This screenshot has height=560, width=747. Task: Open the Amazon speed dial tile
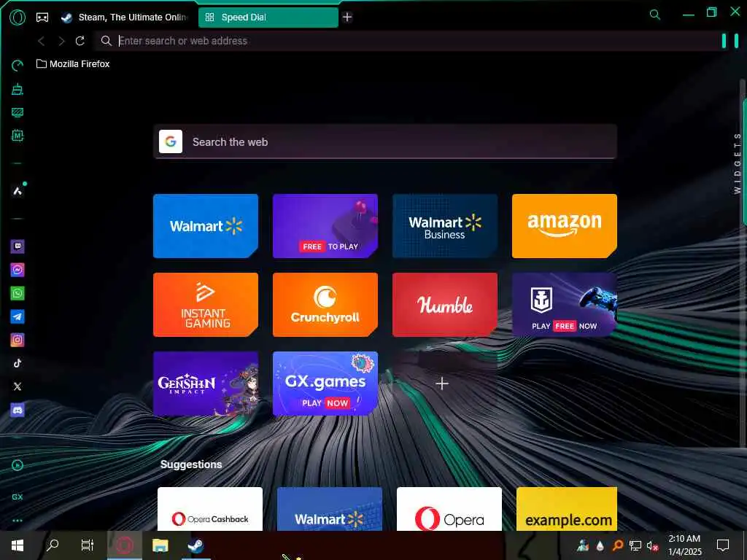pyautogui.click(x=565, y=226)
